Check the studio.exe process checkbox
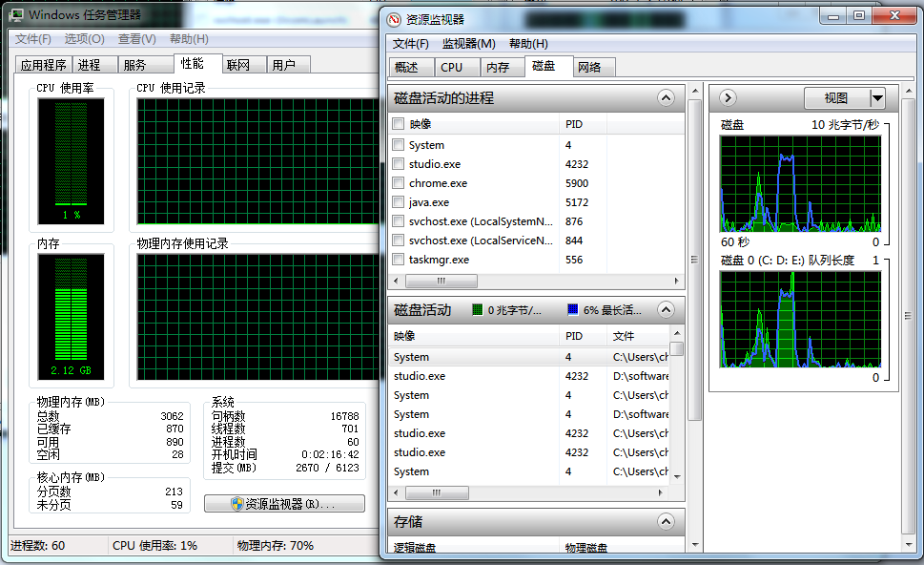 399,164
